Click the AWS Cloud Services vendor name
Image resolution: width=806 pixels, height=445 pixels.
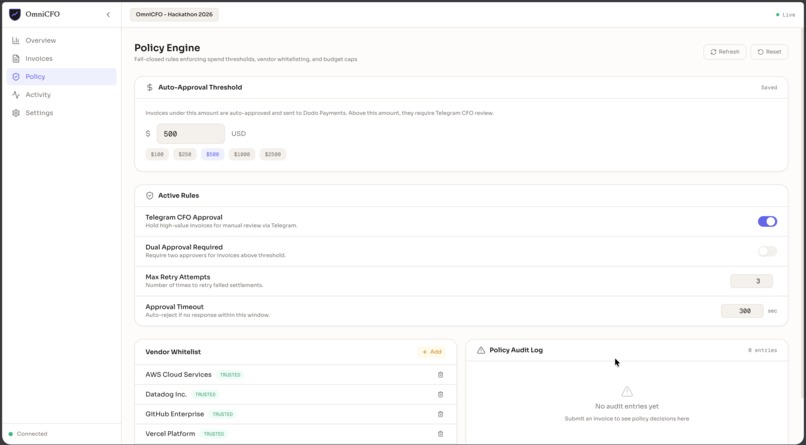click(178, 375)
